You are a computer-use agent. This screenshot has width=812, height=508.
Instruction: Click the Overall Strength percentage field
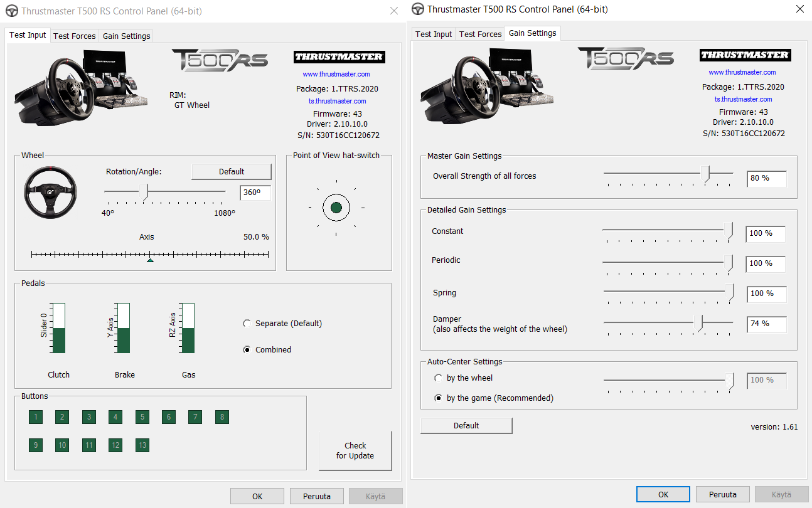[x=766, y=178]
